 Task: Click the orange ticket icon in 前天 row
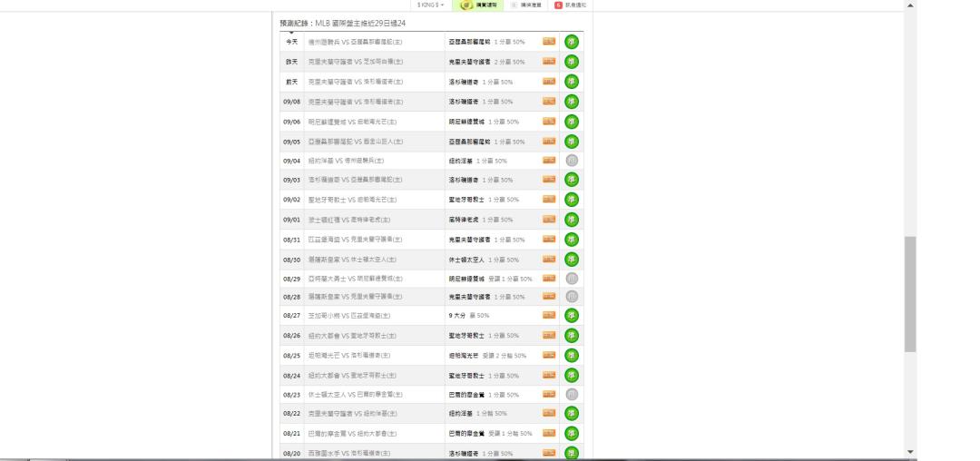pos(549,81)
